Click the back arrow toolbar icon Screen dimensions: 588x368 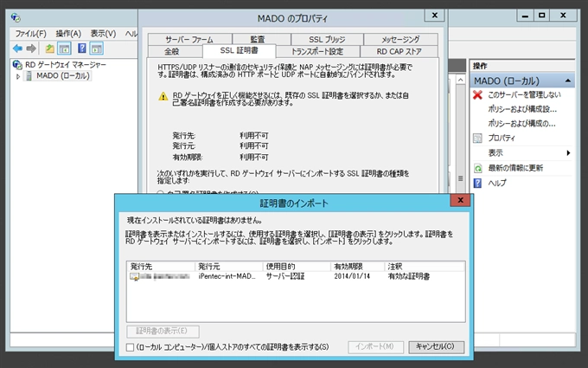[17, 48]
